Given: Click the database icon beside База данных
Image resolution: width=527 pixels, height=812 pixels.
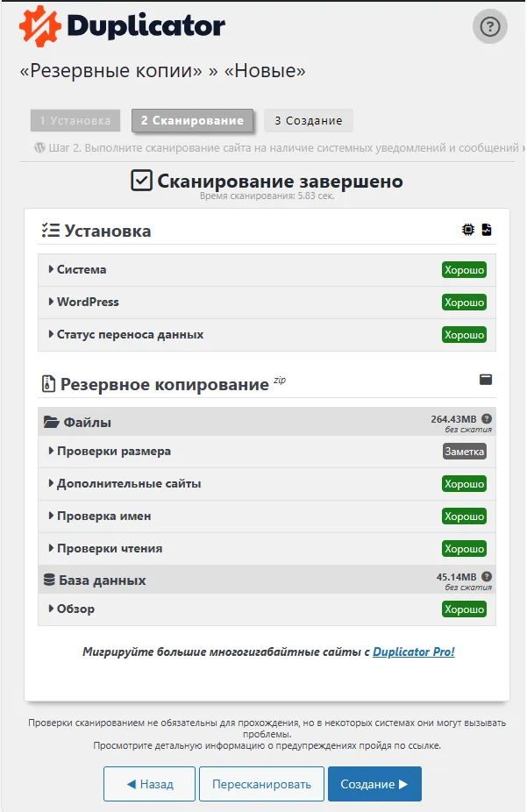Looking at the screenshot, I should pyautogui.click(x=49, y=580).
